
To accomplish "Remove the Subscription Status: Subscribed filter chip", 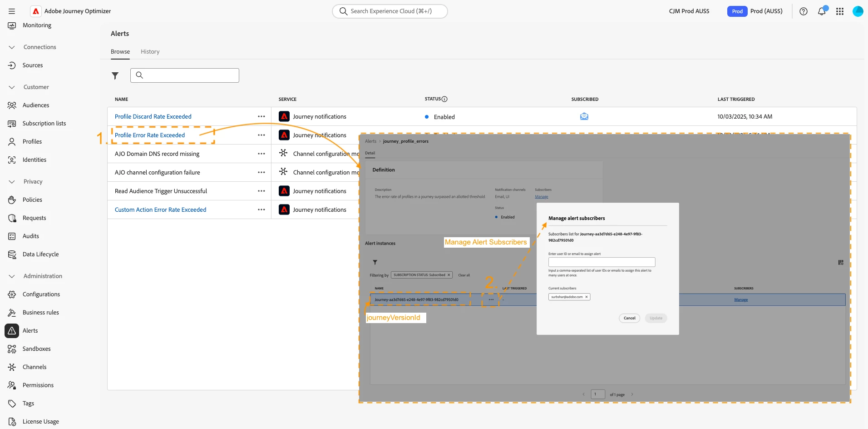I will (x=449, y=275).
